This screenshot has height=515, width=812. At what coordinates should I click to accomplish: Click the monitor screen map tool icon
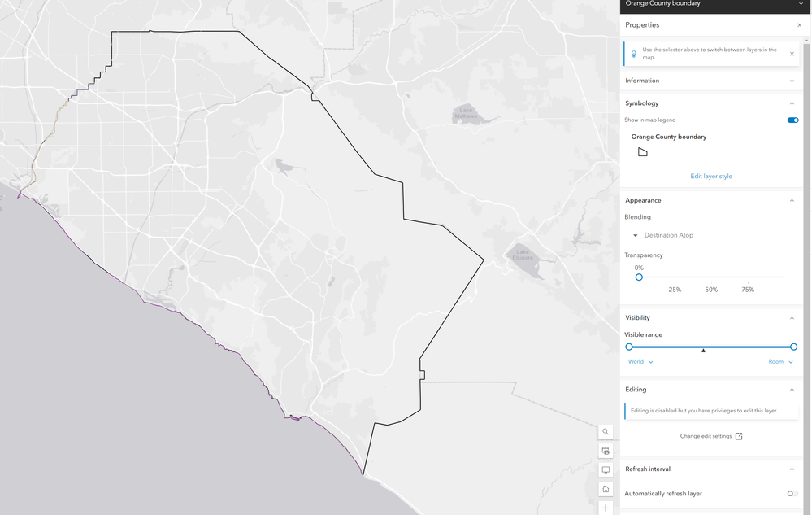click(x=606, y=470)
